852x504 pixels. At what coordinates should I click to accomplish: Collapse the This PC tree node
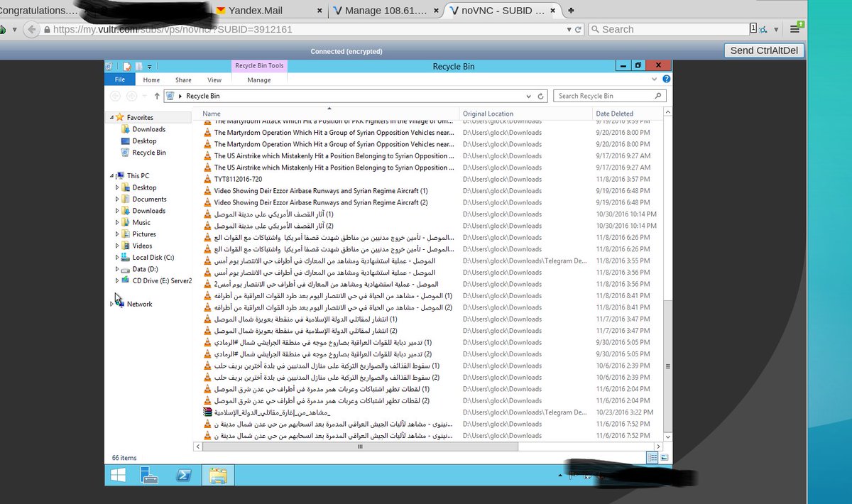coord(111,175)
